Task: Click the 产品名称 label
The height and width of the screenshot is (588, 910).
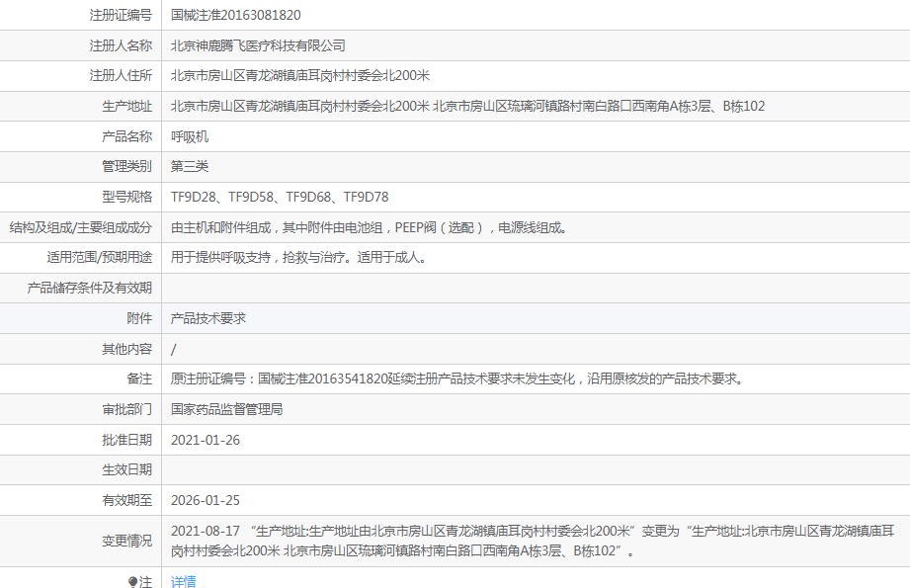Action: (x=127, y=137)
